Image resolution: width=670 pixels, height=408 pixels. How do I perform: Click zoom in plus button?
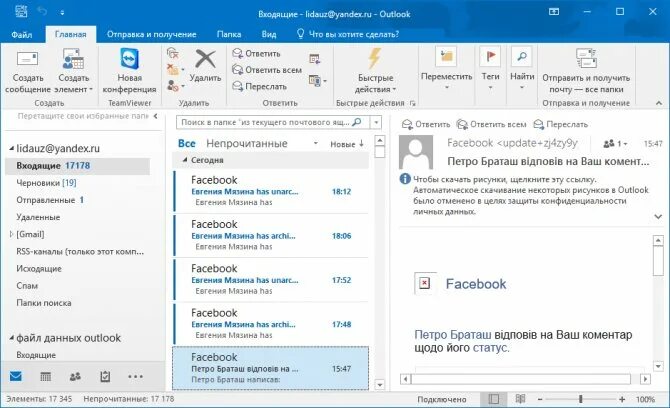click(x=622, y=399)
